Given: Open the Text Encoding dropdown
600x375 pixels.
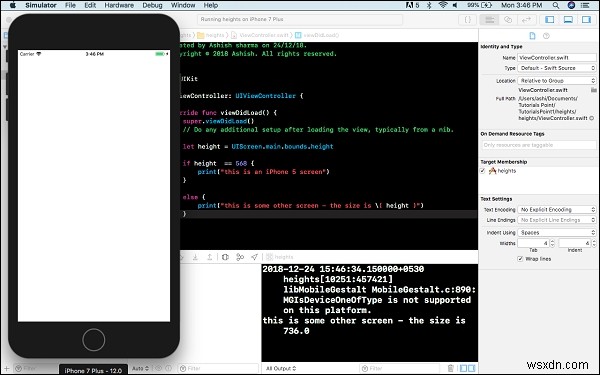Looking at the screenshot, I should [556, 210].
